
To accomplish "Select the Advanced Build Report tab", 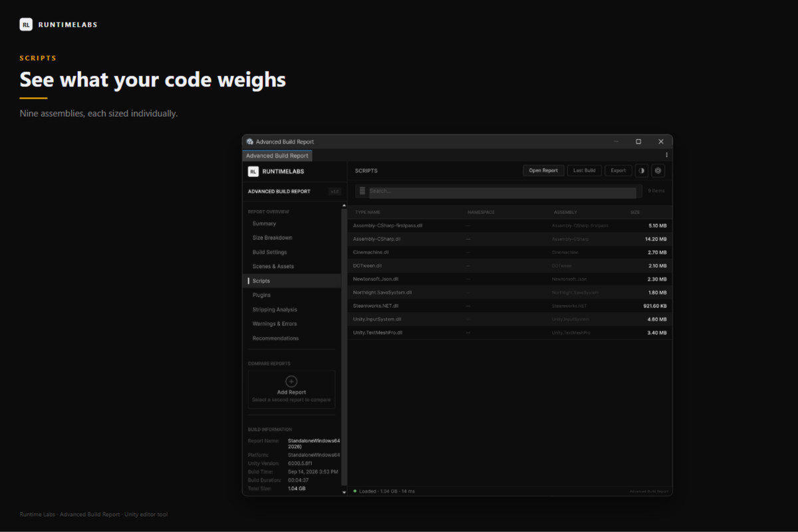I will coord(277,156).
